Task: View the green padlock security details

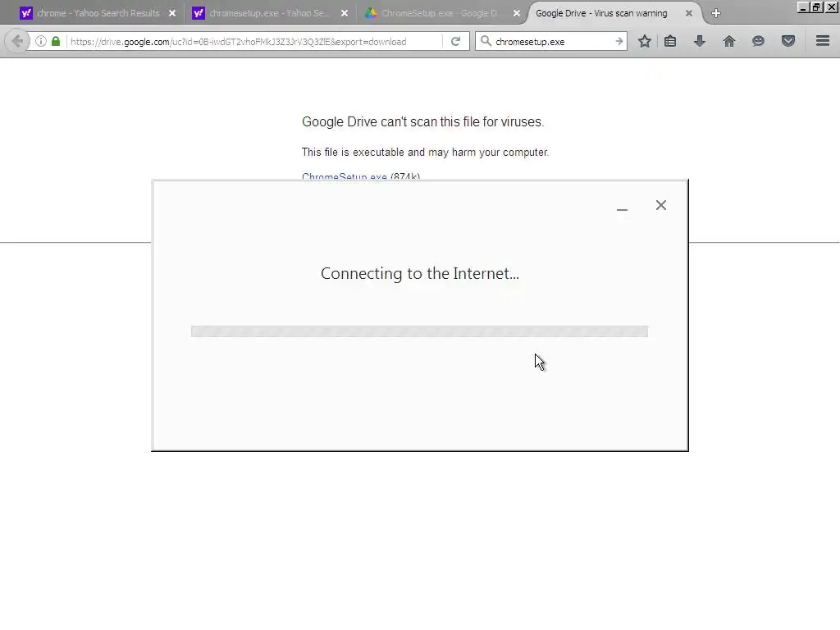Action: coord(56,41)
